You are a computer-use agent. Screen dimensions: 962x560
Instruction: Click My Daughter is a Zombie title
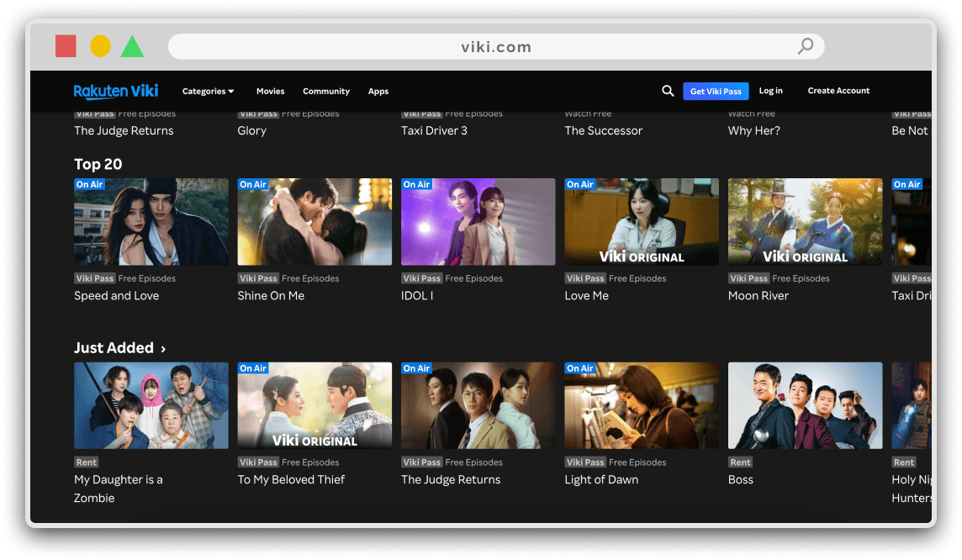(119, 489)
